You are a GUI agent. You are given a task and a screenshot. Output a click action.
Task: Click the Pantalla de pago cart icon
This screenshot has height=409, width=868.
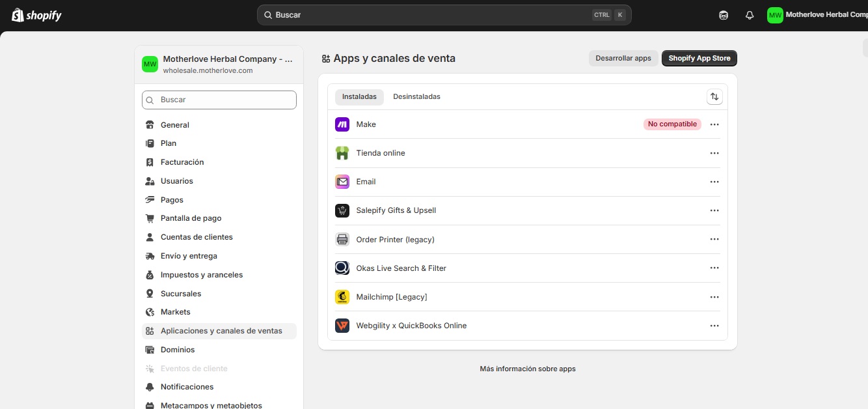click(x=150, y=218)
